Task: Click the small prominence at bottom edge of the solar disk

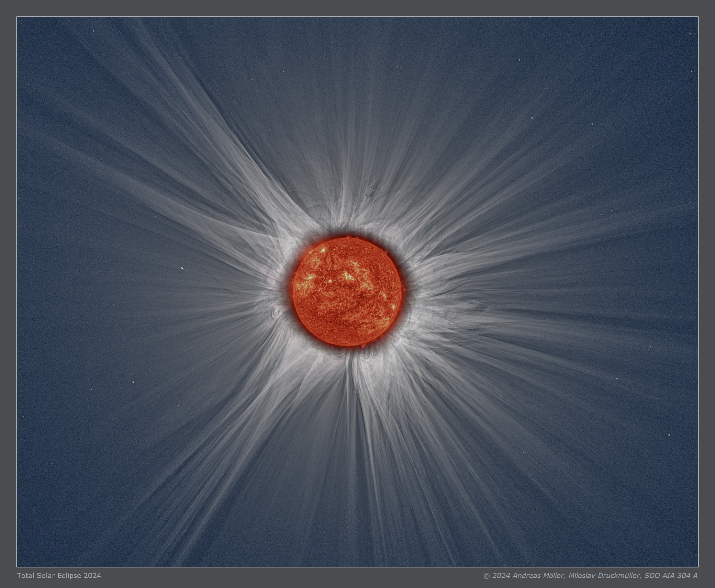Action: [364, 346]
